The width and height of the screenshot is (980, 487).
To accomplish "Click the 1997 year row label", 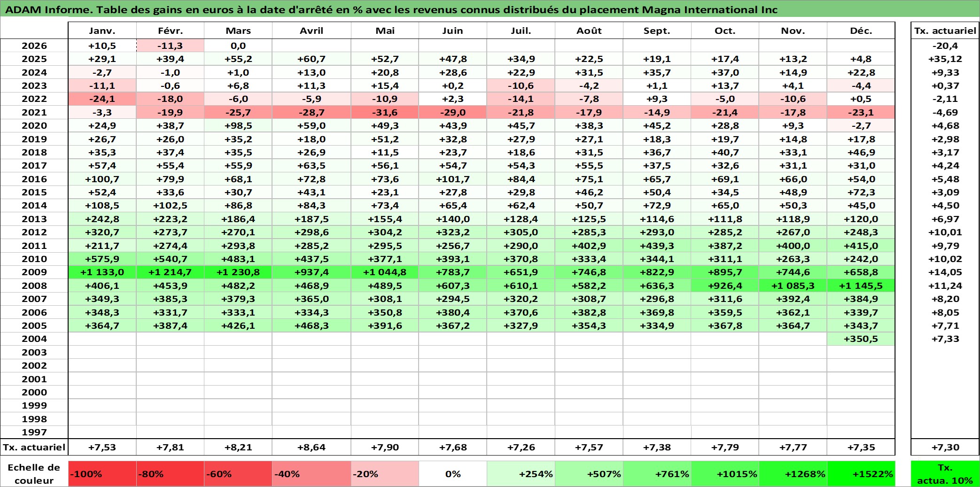I will point(34,432).
